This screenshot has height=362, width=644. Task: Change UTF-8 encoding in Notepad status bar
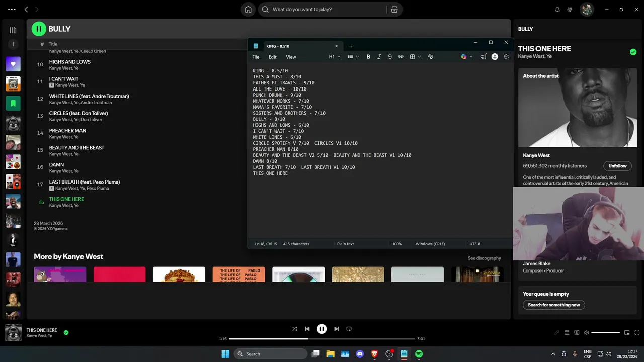coord(475,244)
